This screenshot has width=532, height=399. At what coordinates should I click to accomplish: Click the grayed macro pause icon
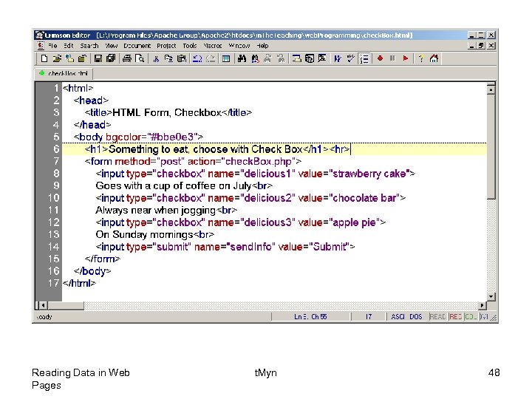(x=392, y=58)
